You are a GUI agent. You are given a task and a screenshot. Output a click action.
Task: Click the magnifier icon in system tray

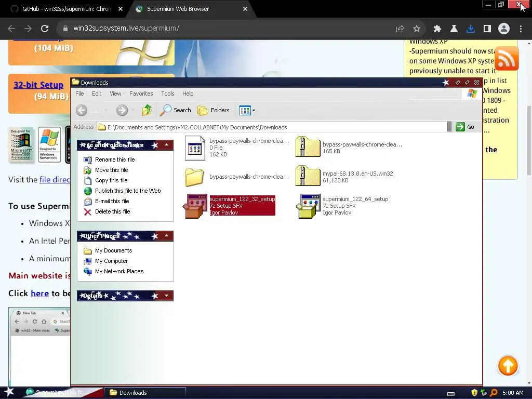click(494, 393)
